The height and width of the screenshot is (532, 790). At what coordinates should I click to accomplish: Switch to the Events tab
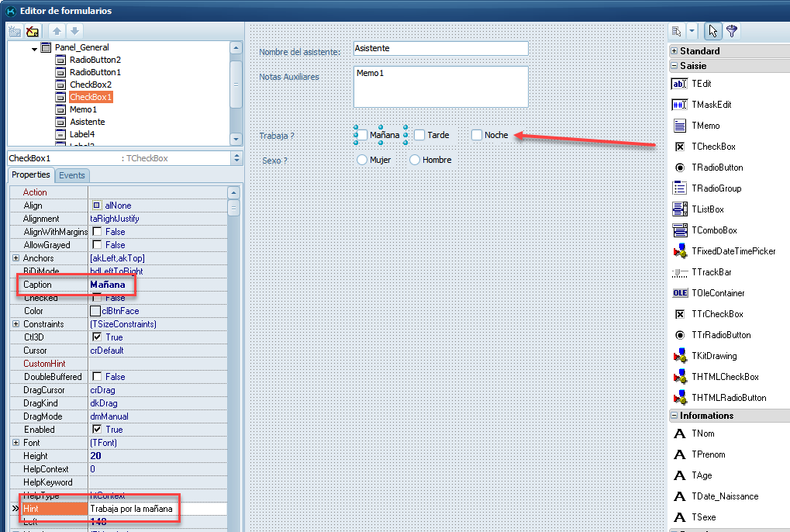point(72,175)
